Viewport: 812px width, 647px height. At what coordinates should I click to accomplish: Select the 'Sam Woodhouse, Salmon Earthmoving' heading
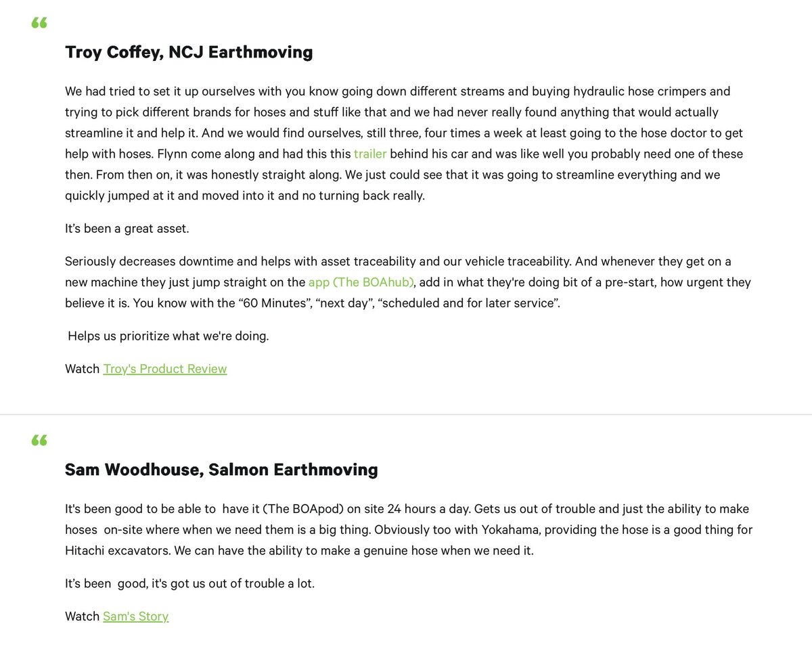(x=221, y=470)
